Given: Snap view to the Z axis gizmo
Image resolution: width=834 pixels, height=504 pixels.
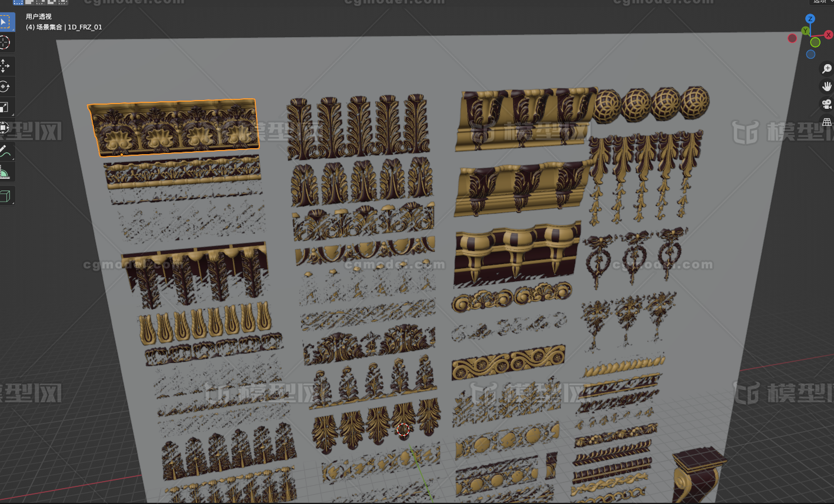Looking at the screenshot, I should point(810,19).
